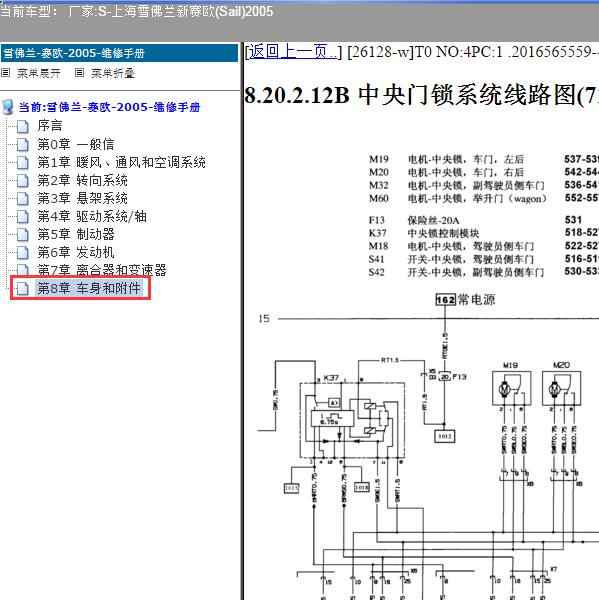
Task: Click the page icon beside 第8章 车身和附件
Action: (23, 289)
